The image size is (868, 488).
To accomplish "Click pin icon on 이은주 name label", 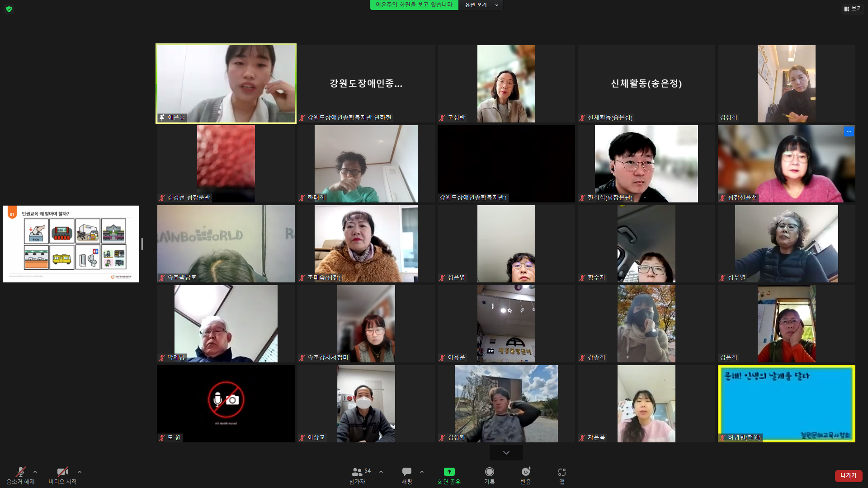I will (x=162, y=117).
